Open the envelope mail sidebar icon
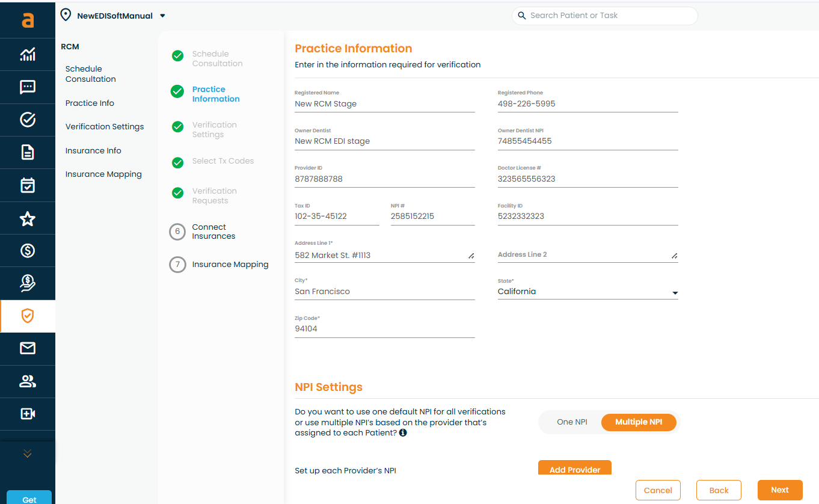This screenshot has width=819, height=504. tap(28, 348)
